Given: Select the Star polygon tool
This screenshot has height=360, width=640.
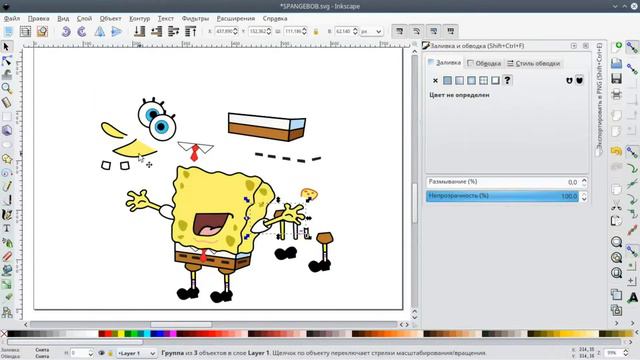Looking at the screenshot, I should pyautogui.click(x=6, y=159).
